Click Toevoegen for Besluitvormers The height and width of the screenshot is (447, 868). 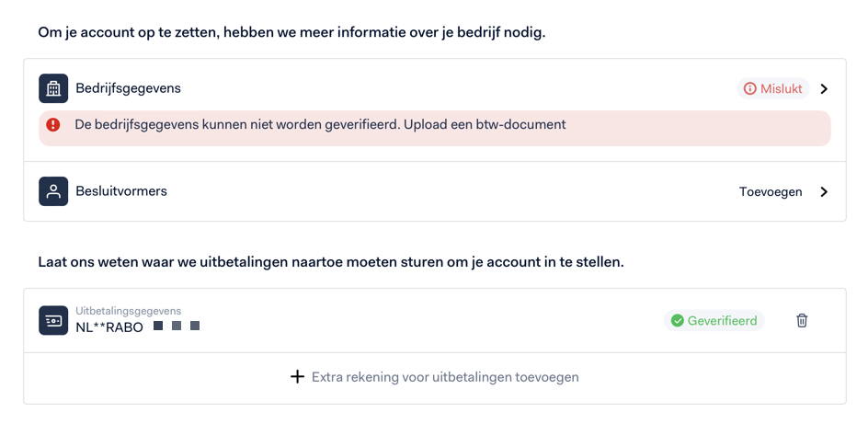pos(771,191)
